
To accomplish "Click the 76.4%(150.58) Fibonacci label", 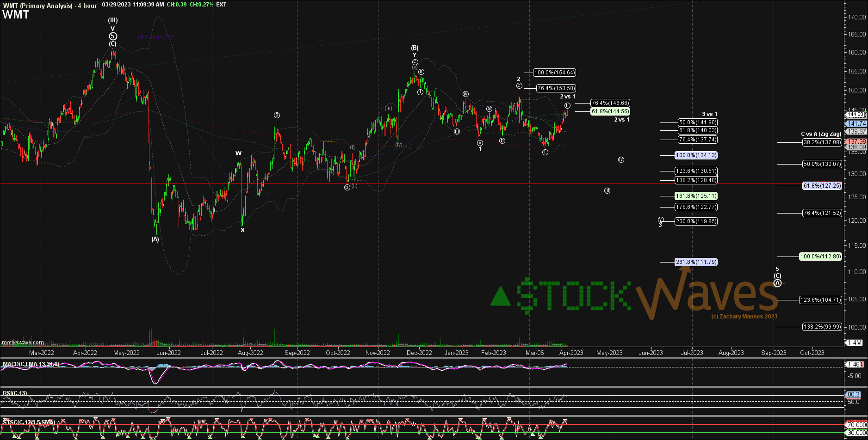I will 556,88.
